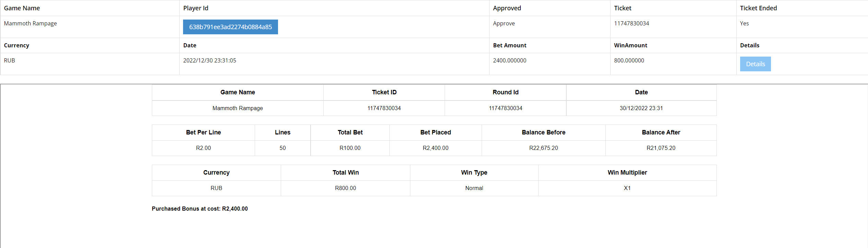Click the blue player ID button

coord(230,27)
